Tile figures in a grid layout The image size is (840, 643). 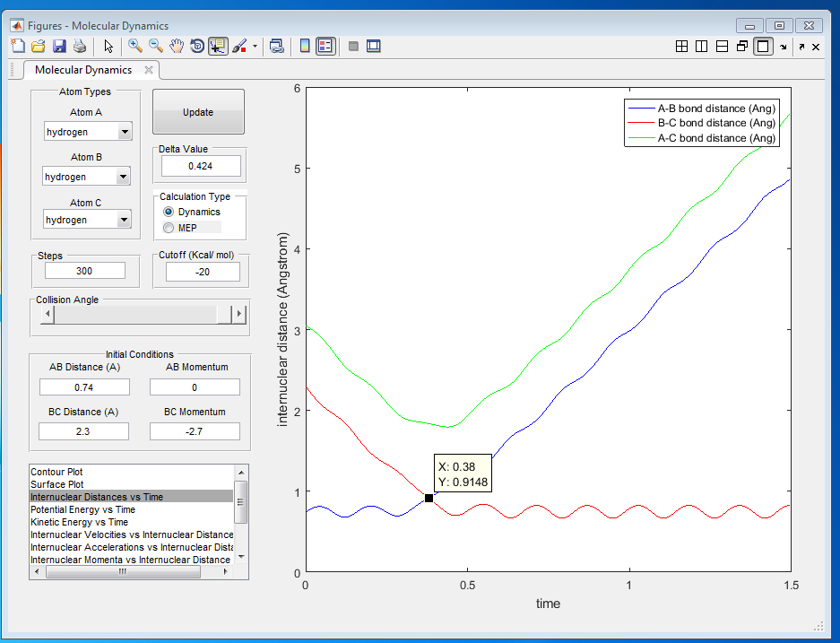click(x=681, y=47)
